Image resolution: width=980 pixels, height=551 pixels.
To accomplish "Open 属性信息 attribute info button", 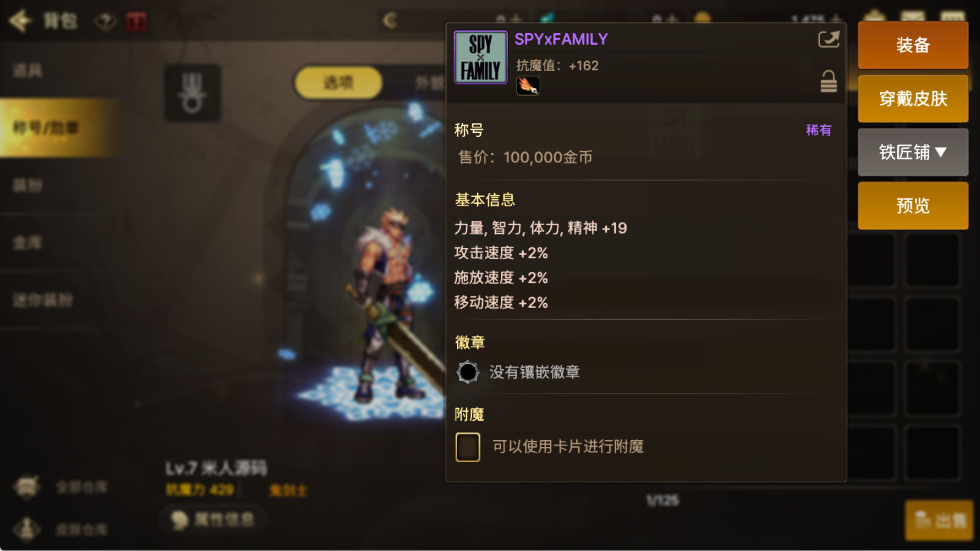I will 213,520.
